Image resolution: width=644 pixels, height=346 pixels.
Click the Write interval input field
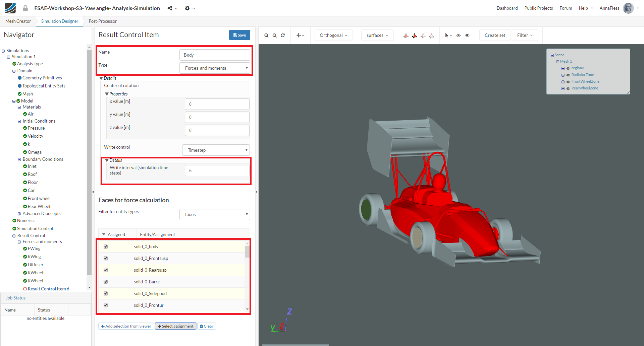tap(217, 170)
